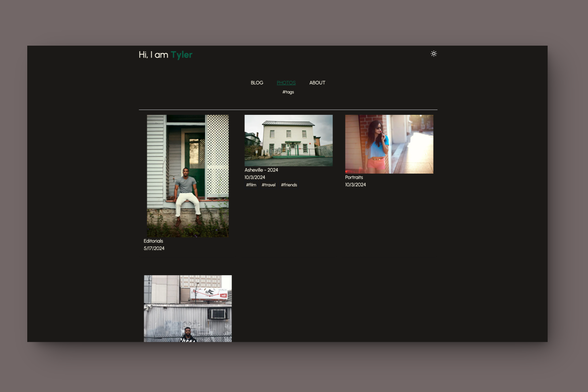Click the Tyler name in the header
The width and height of the screenshot is (588, 392).
[182, 55]
